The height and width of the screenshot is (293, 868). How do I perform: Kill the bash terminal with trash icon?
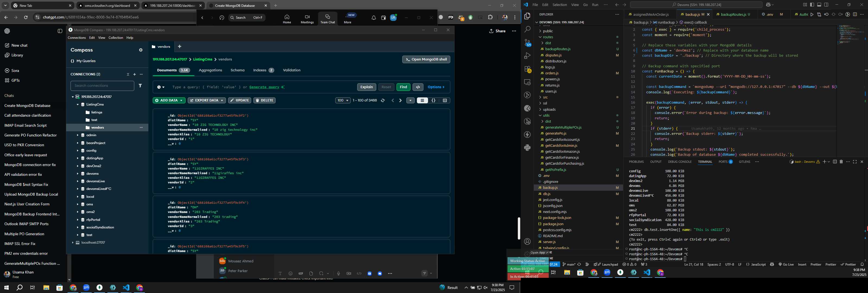pos(841,162)
